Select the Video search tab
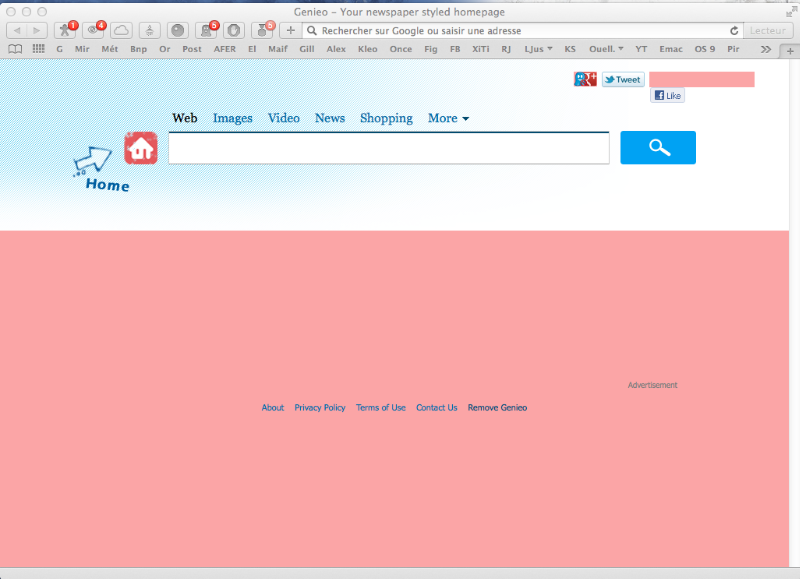This screenshot has height=579, width=800. (x=284, y=118)
